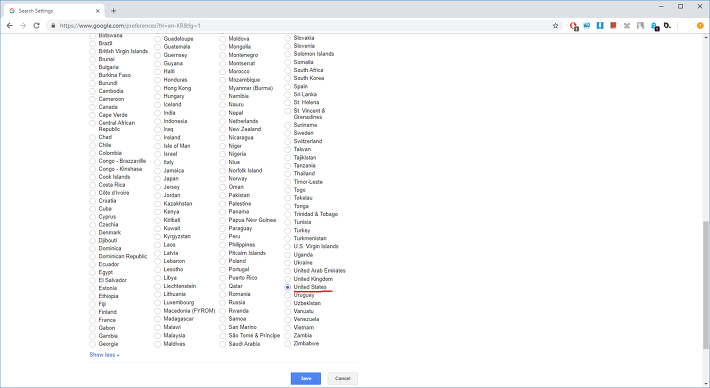Screen dimensions: 710x388
Task: Choose Saudi Arabia as region
Action: (x=222, y=344)
